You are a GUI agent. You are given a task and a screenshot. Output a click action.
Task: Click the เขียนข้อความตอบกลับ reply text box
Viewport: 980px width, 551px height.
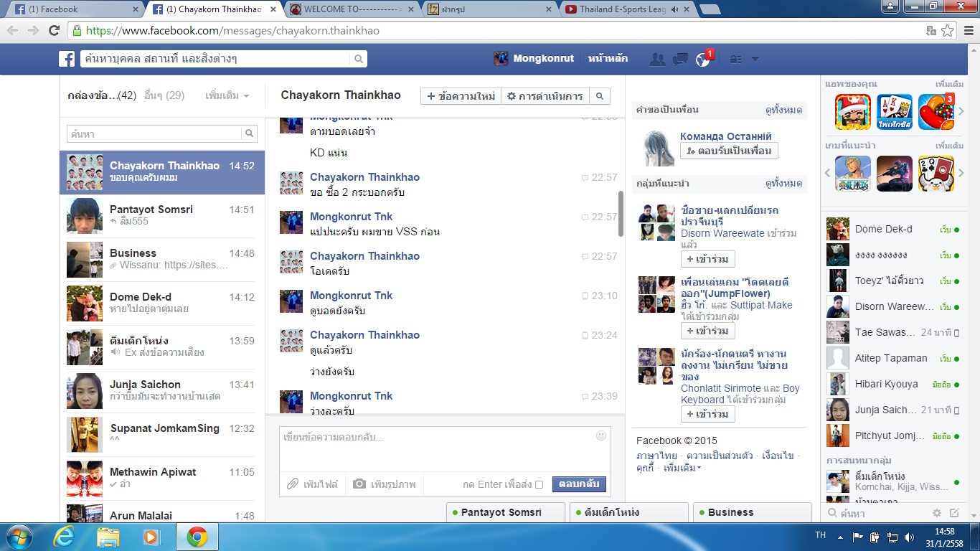point(445,449)
